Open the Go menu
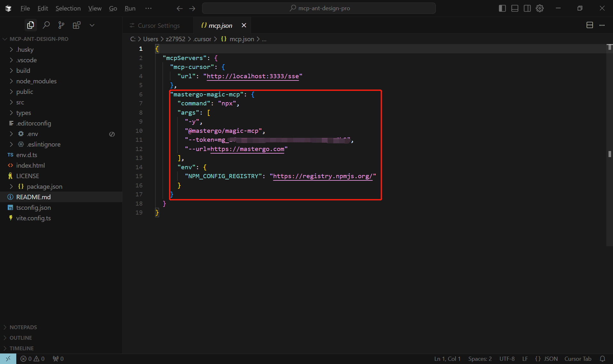613x364 pixels. pos(113,8)
